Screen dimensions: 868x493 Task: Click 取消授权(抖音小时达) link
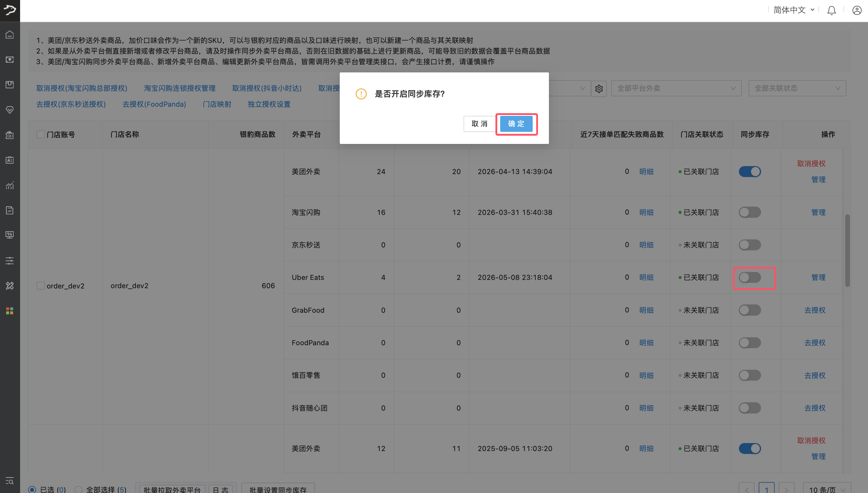pyautogui.click(x=267, y=88)
